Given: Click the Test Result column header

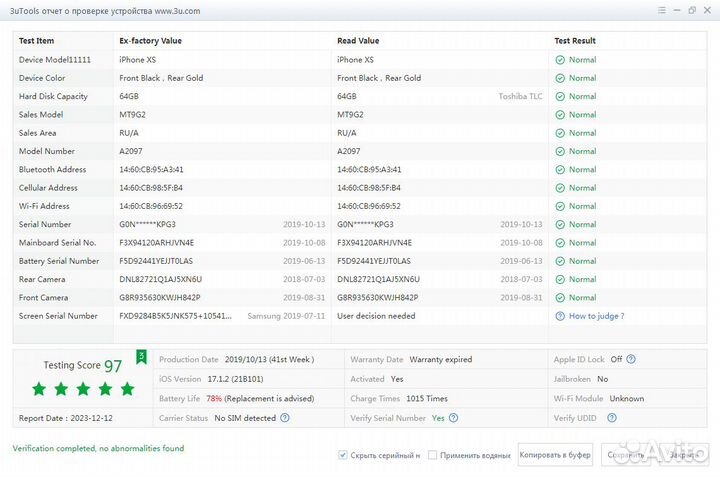Looking at the screenshot, I should (x=575, y=40).
